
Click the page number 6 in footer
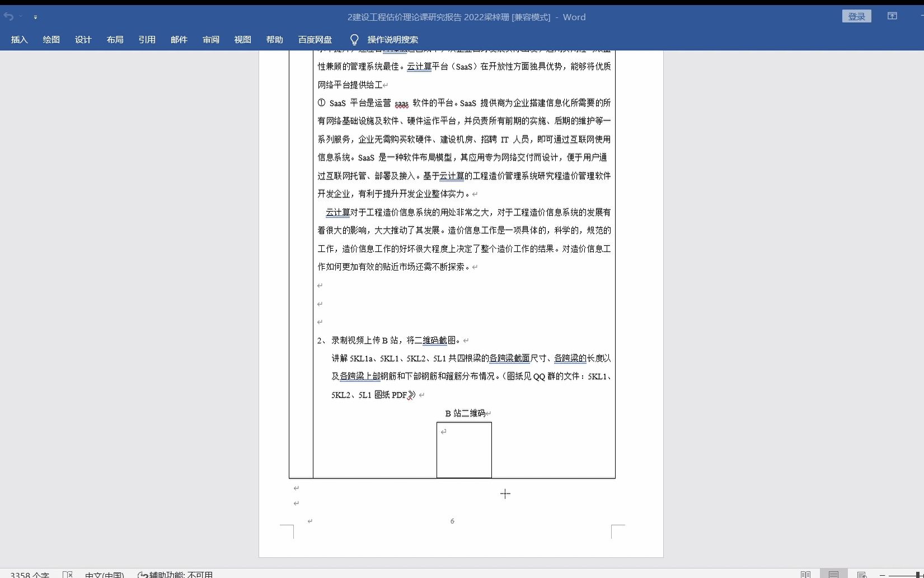coord(452,521)
